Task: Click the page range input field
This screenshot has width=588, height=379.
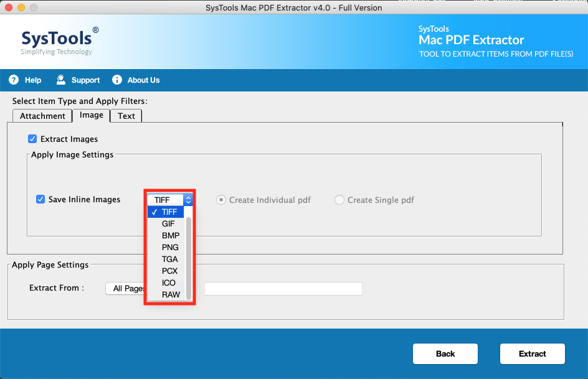Action: (283, 289)
